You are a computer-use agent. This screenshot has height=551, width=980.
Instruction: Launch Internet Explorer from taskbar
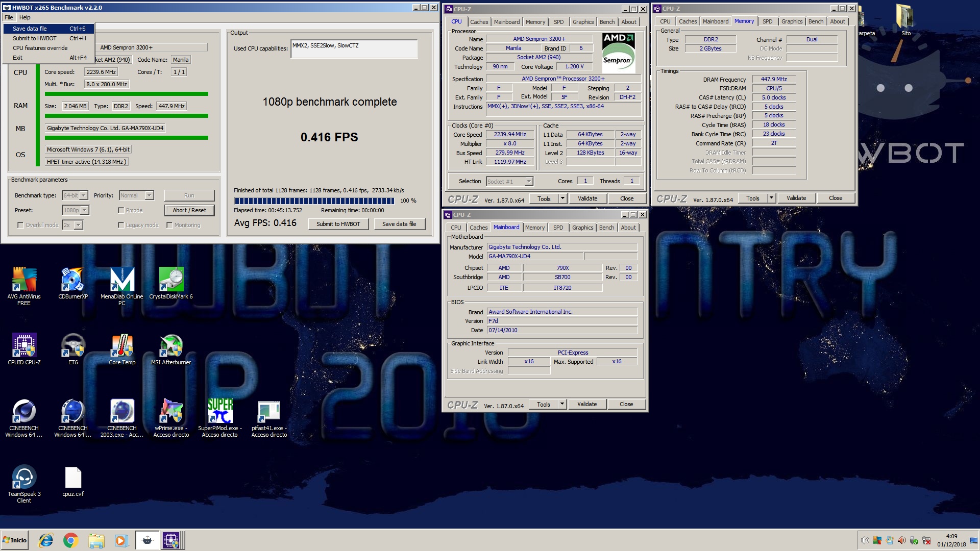point(46,540)
